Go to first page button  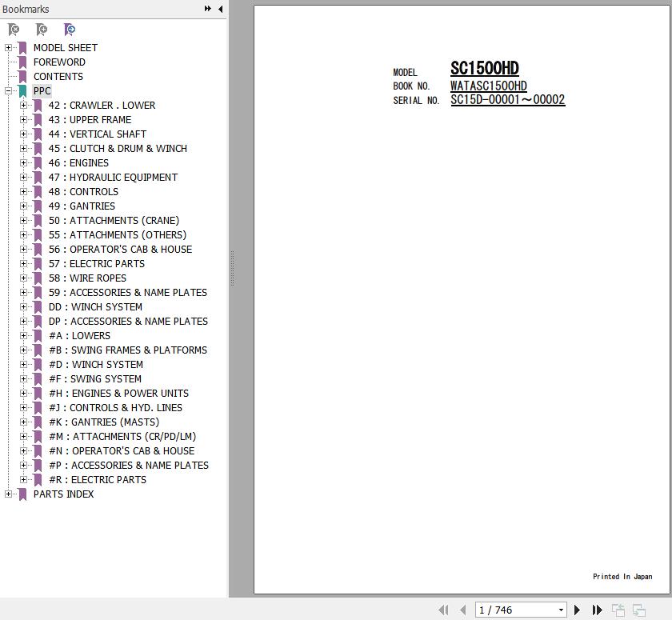pos(443,610)
